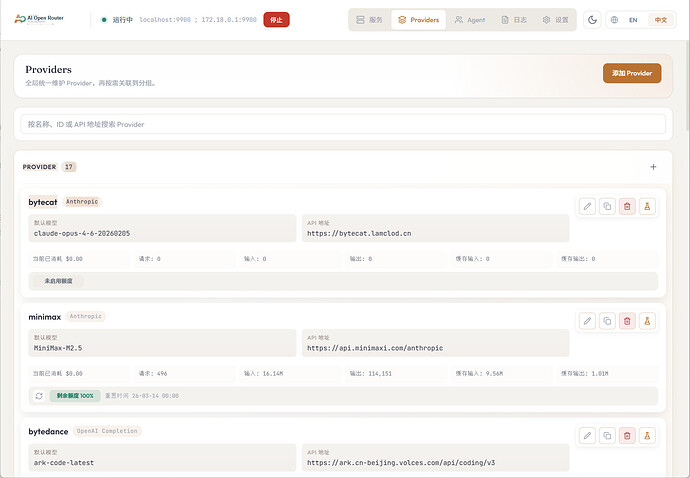
Task: Copy the bytecat provider
Action: [x=607, y=206]
